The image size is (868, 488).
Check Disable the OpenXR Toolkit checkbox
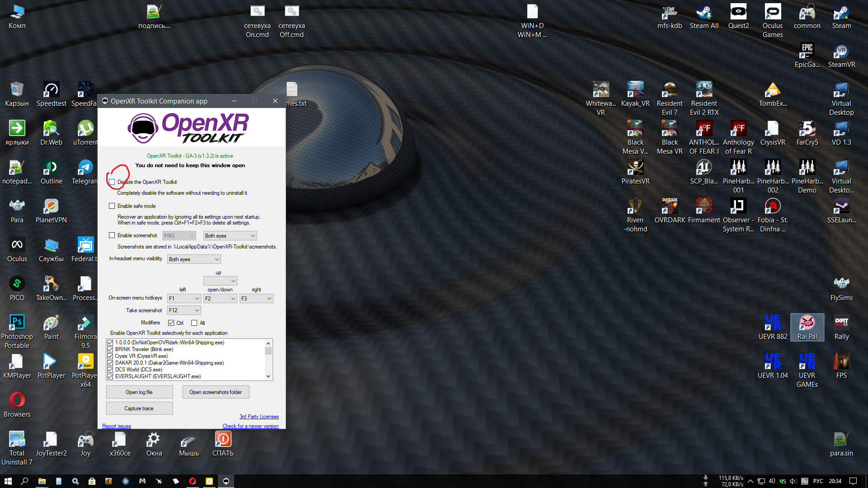coord(112,182)
